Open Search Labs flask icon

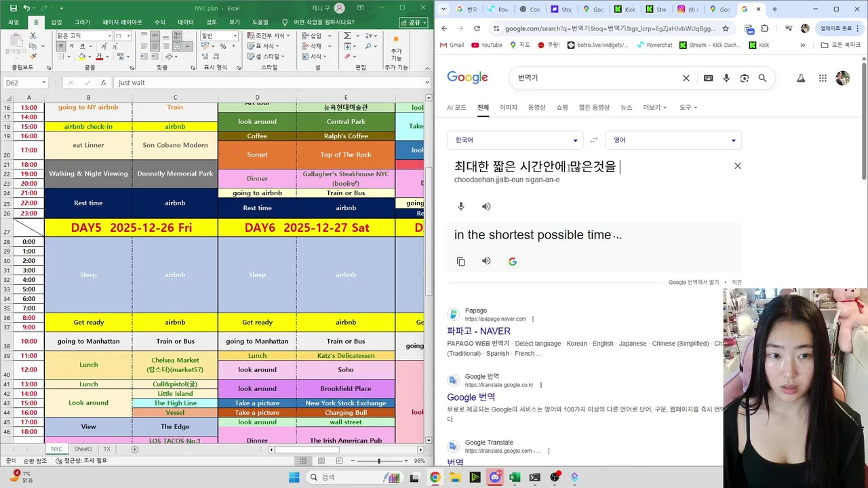(801, 78)
